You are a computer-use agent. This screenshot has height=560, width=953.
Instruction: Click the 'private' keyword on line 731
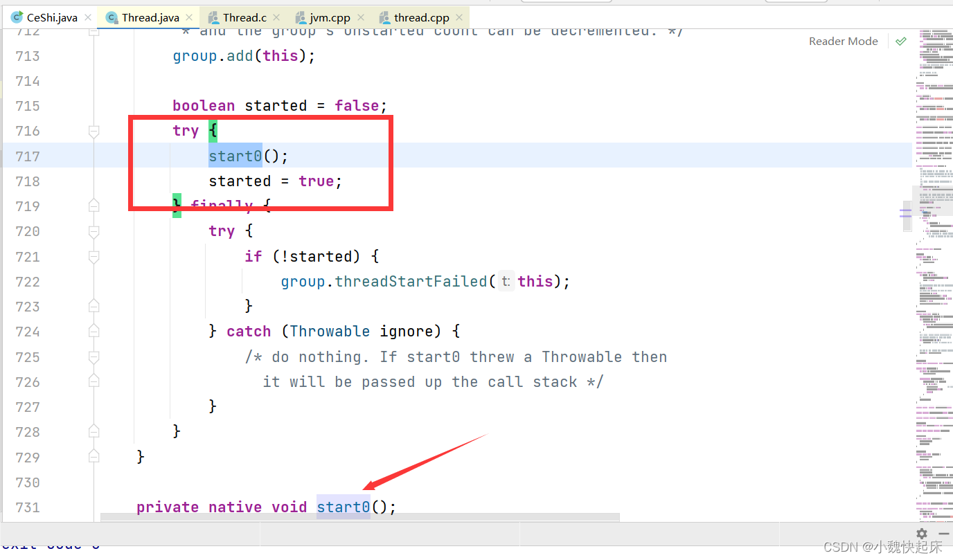(168, 507)
